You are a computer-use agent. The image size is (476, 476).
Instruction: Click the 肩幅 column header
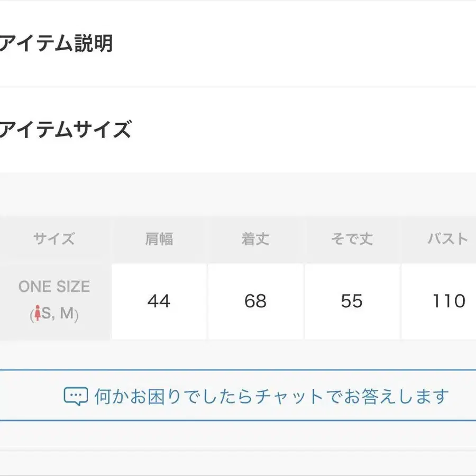click(x=159, y=240)
